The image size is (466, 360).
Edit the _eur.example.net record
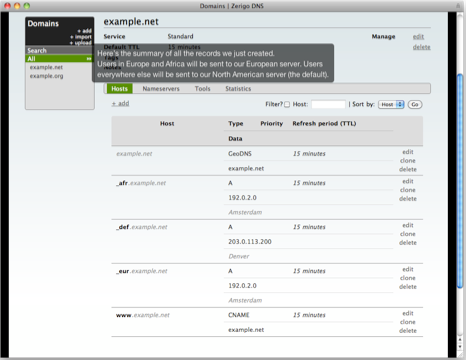point(408,269)
